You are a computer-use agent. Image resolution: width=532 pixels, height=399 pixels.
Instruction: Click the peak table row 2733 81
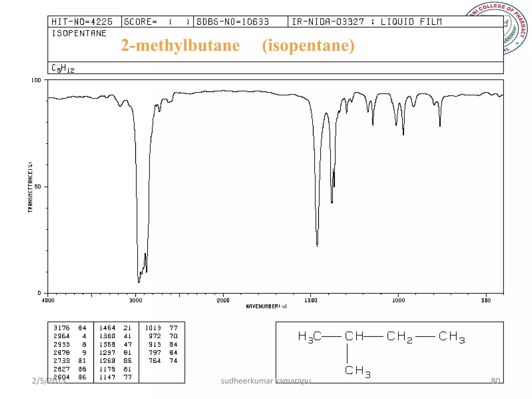tap(70, 361)
